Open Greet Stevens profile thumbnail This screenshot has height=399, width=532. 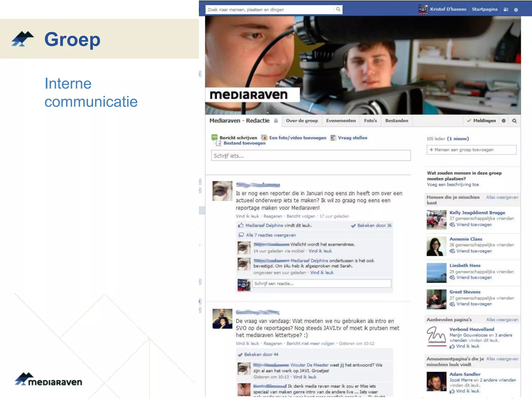pyautogui.click(x=436, y=299)
